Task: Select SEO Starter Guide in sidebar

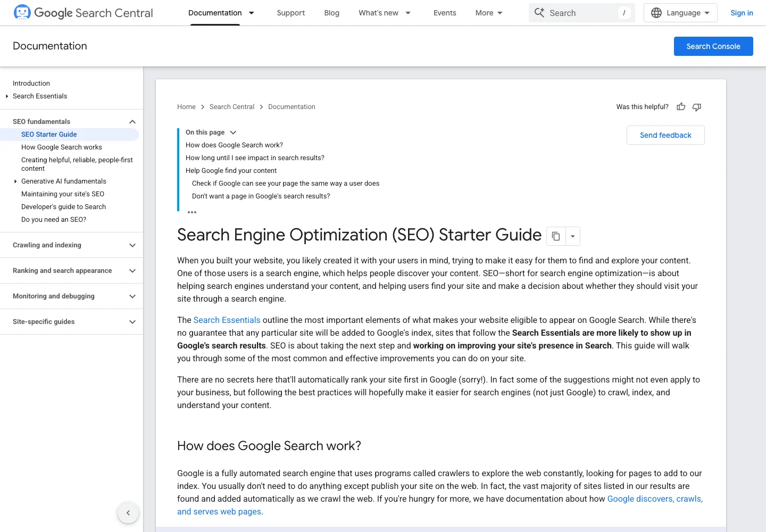Action: pyautogui.click(x=49, y=135)
